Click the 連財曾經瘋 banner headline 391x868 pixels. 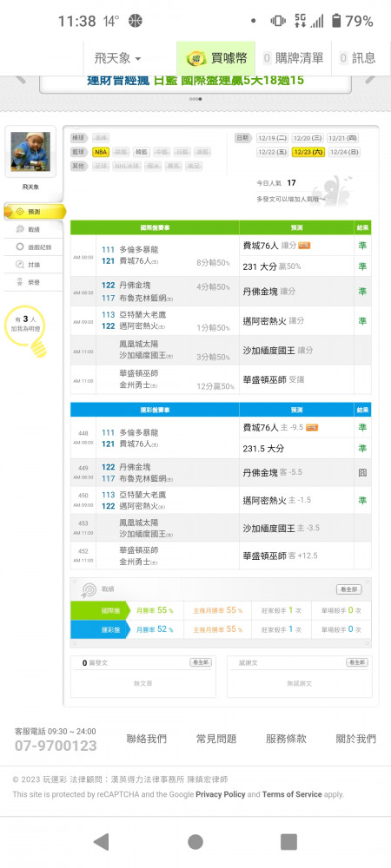point(195,81)
